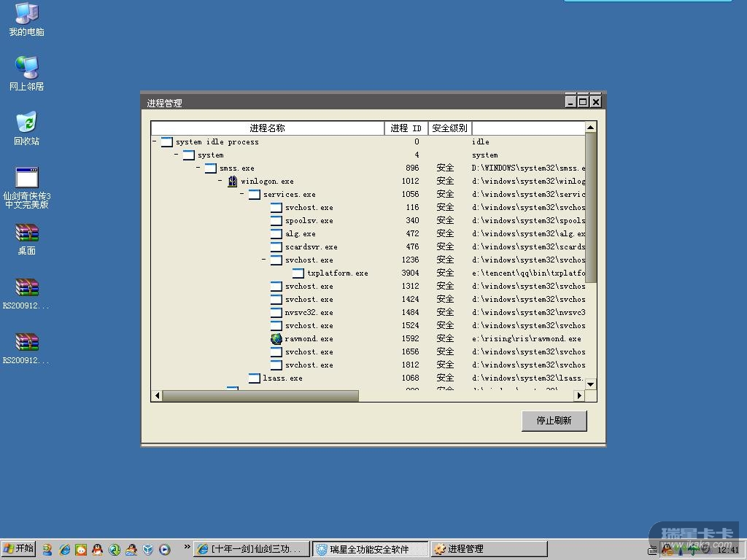Collapse the services.exe tree node

242,195
